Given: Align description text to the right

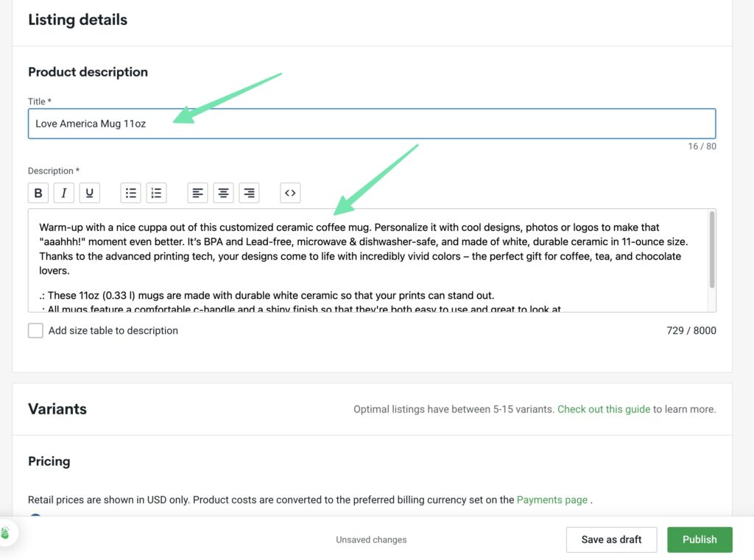Looking at the screenshot, I should [250, 193].
